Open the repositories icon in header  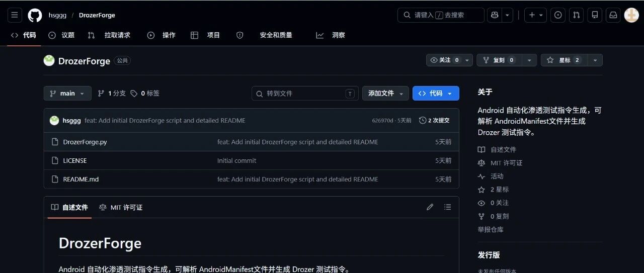(x=595, y=15)
